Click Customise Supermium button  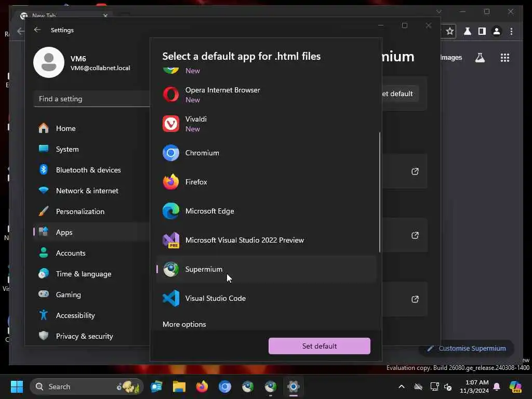coord(467,349)
